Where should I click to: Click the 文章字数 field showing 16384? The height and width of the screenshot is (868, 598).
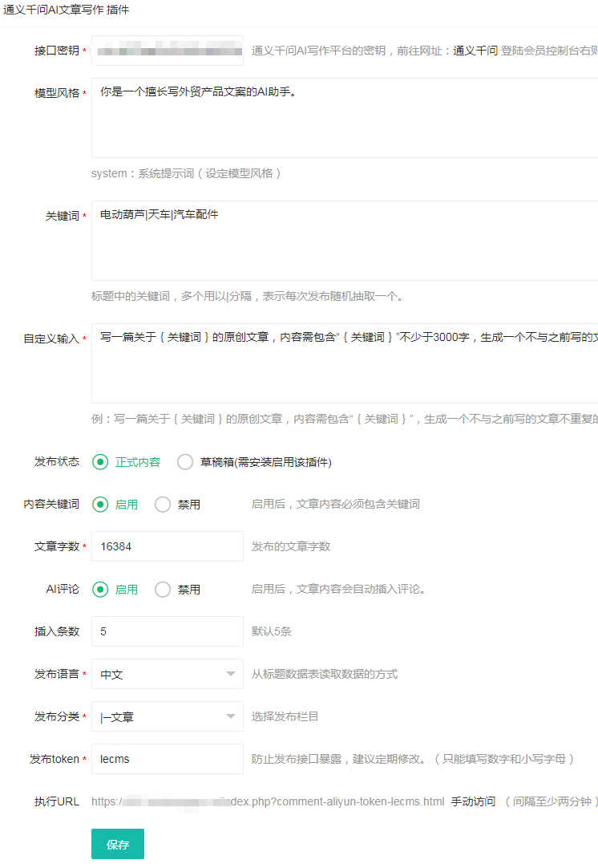(x=167, y=547)
